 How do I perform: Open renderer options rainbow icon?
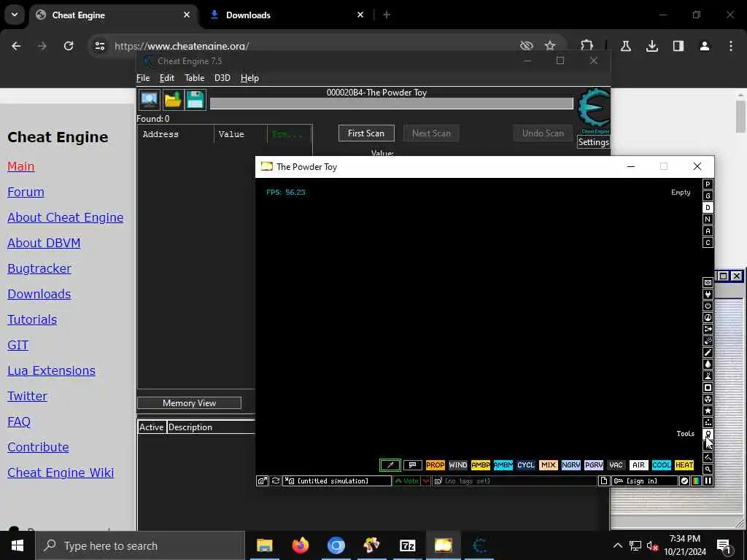click(696, 481)
